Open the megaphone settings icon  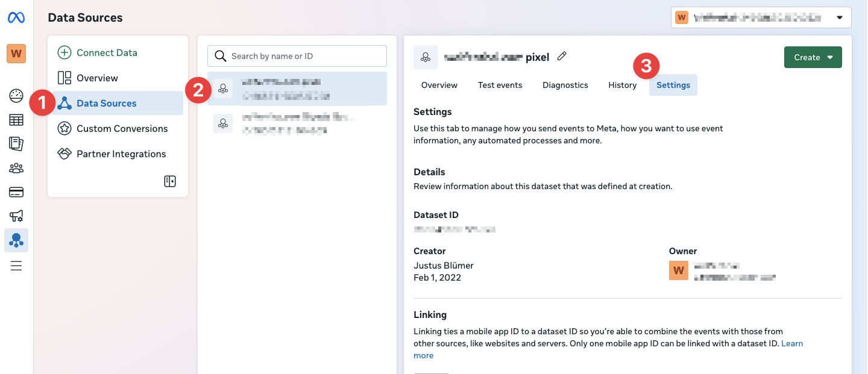(x=16, y=216)
